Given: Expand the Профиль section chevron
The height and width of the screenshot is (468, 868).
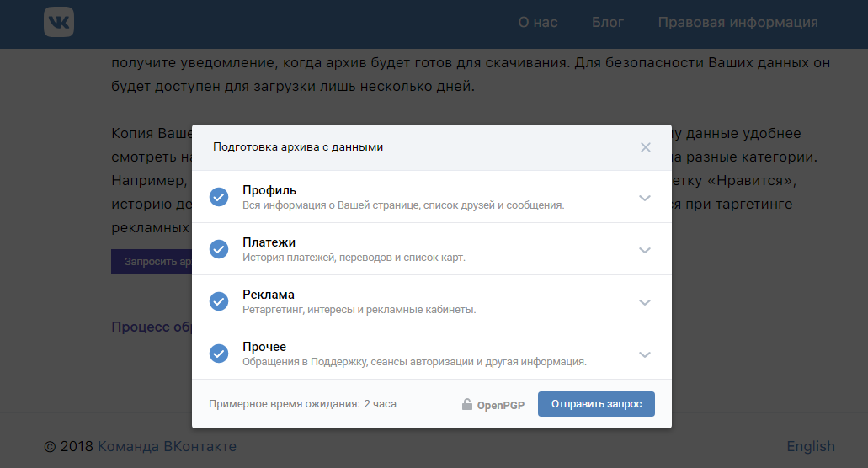Looking at the screenshot, I should click(644, 198).
